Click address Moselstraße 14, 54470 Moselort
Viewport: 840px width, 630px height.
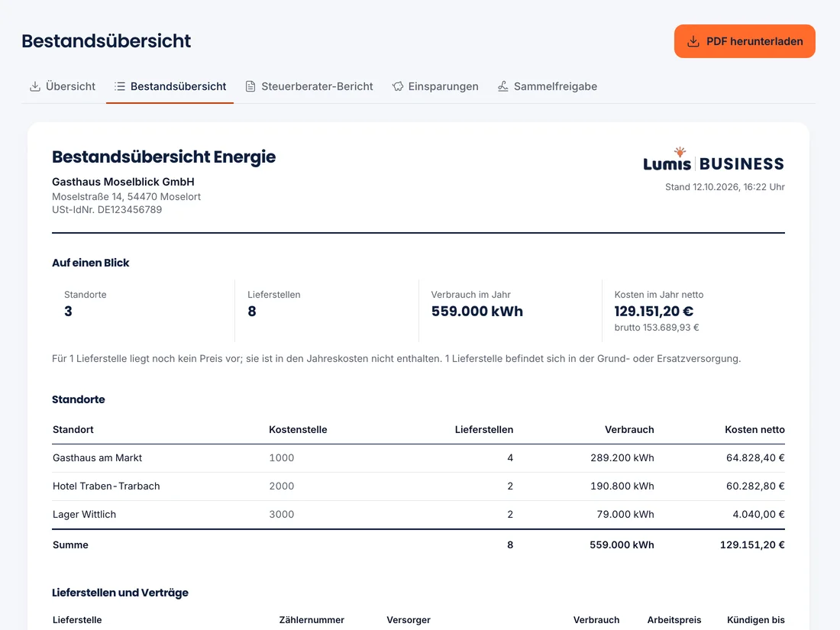tap(127, 196)
